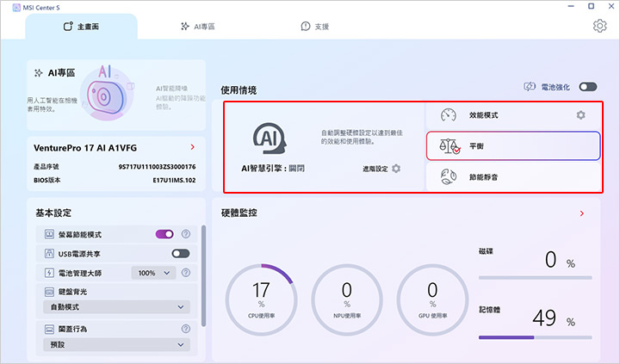Click the 支援 chat bubble icon
The width and height of the screenshot is (620, 364).
coord(305,26)
